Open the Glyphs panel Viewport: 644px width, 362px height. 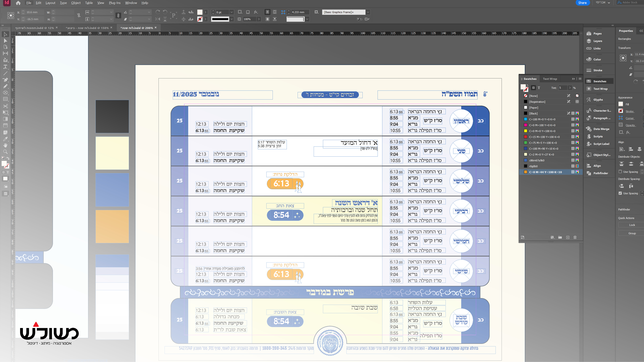click(598, 100)
